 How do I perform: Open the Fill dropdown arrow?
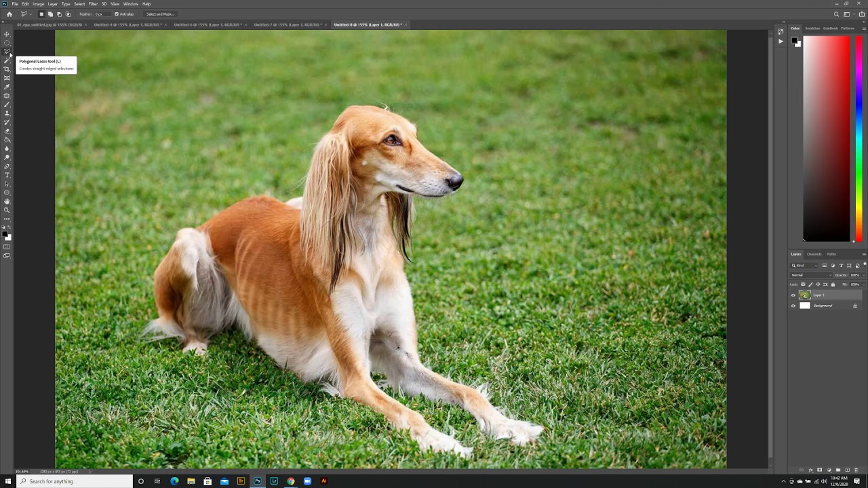[x=864, y=284]
